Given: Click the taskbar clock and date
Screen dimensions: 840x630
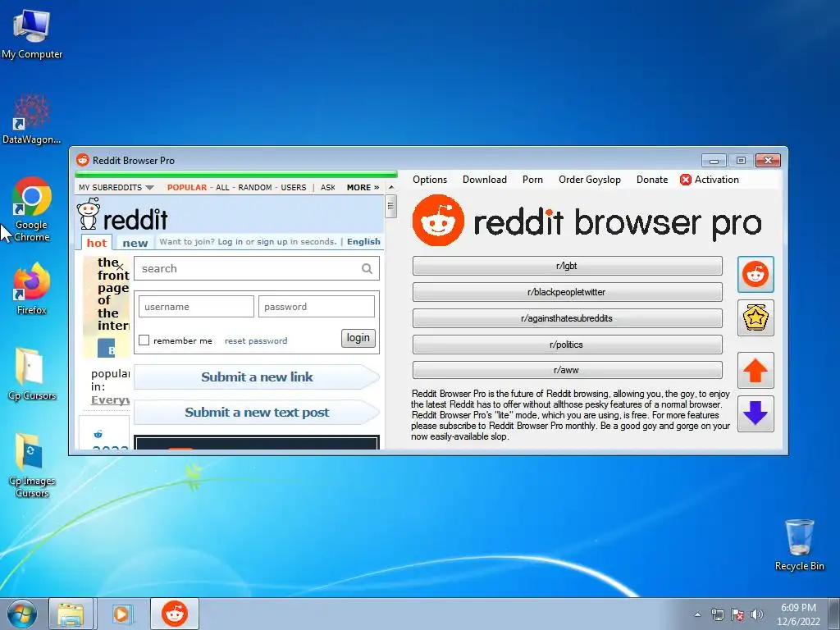Looking at the screenshot, I should [x=798, y=614].
